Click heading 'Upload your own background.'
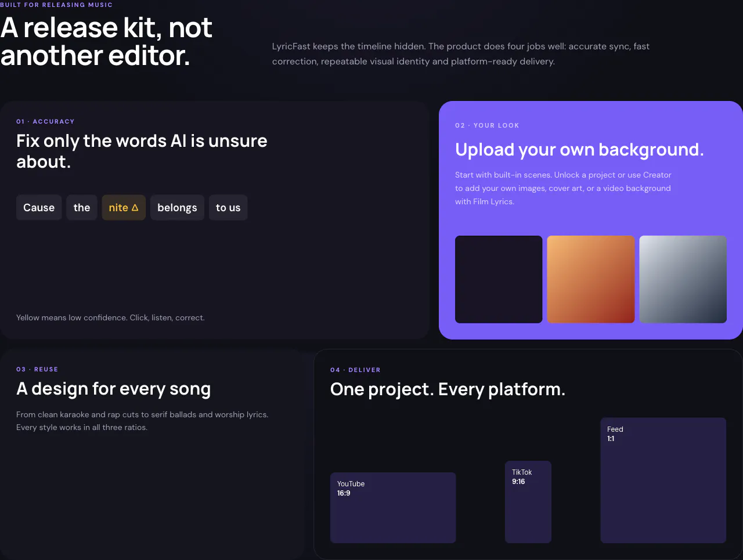The height and width of the screenshot is (560, 743). click(x=579, y=150)
